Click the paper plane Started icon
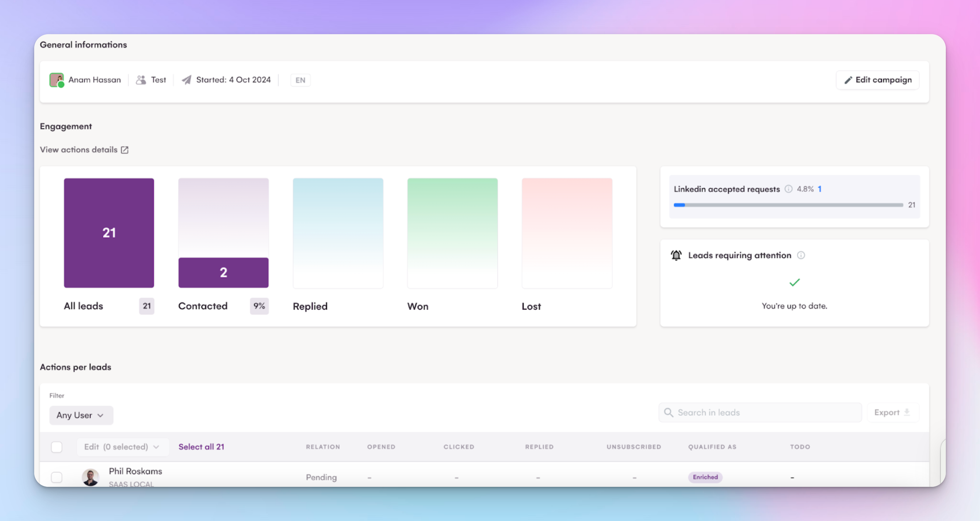The image size is (980, 521). coord(186,80)
